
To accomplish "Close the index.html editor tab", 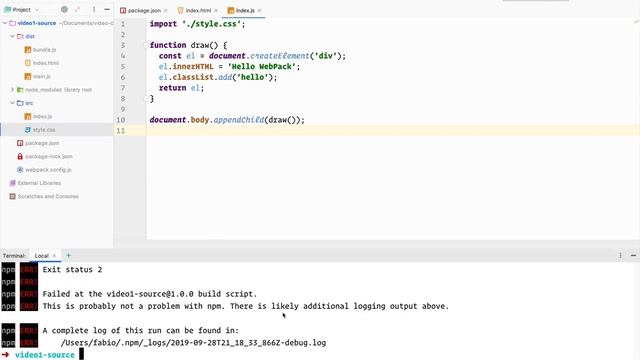I will pos(216,11).
